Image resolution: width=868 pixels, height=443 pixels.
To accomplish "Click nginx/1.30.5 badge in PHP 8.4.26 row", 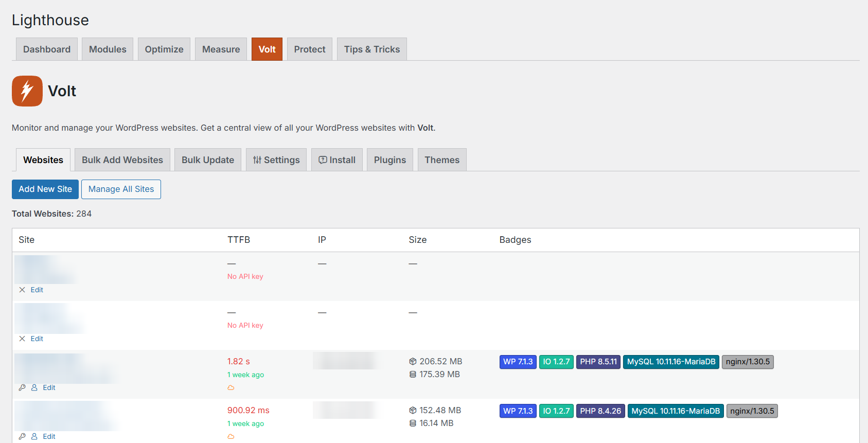I will tap(752, 411).
